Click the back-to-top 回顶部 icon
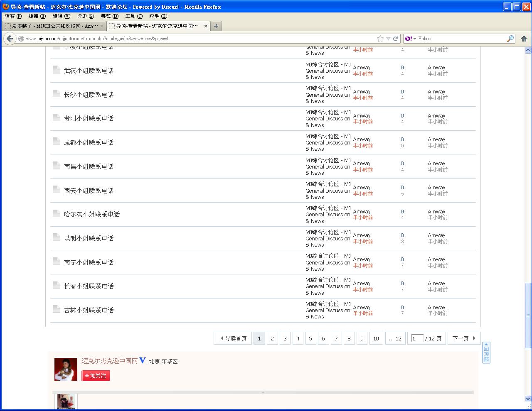The image size is (532, 411). pyautogui.click(x=486, y=353)
